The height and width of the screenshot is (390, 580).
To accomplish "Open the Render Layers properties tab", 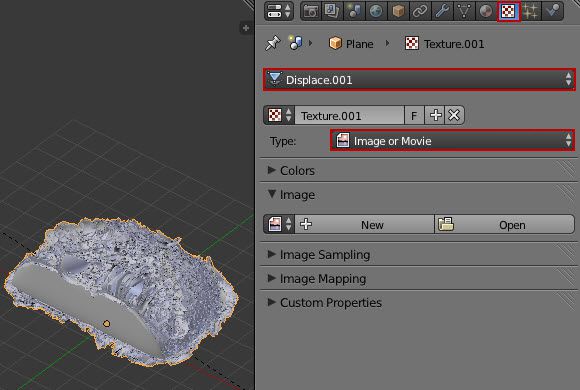I will (x=332, y=11).
